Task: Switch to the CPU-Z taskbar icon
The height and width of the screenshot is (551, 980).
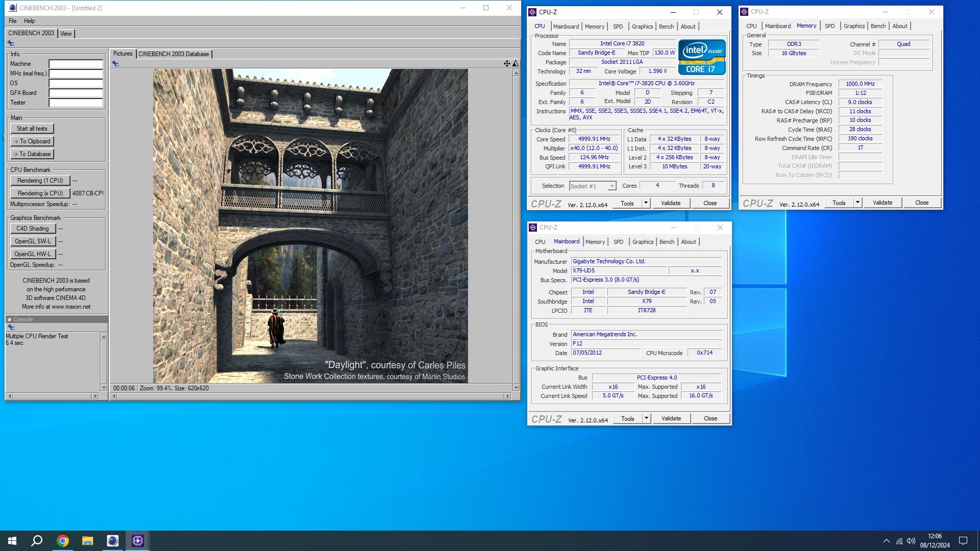Action: click(137, 541)
